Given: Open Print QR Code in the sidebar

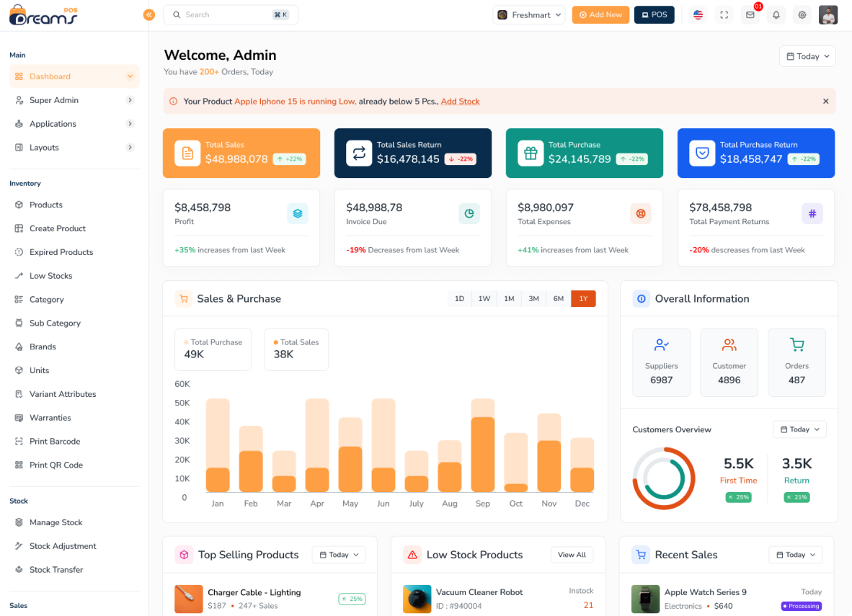Looking at the screenshot, I should (74, 465).
